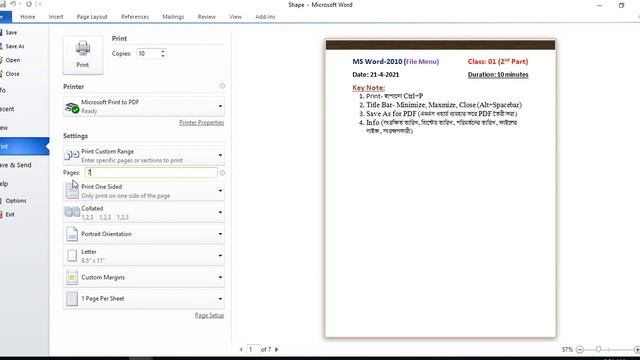640x360 pixels.
Task: Switch to the Insert ribbon tab
Action: point(56,17)
